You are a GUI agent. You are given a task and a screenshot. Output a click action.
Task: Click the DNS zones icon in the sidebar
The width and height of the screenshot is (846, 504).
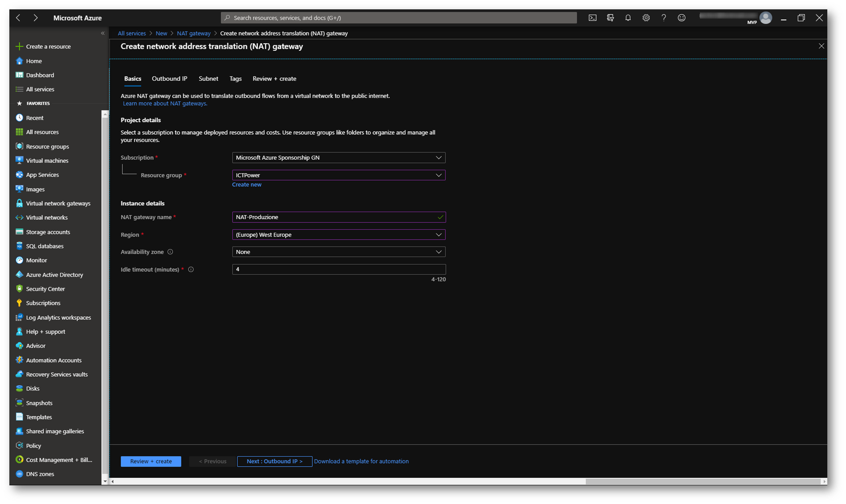point(19,474)
